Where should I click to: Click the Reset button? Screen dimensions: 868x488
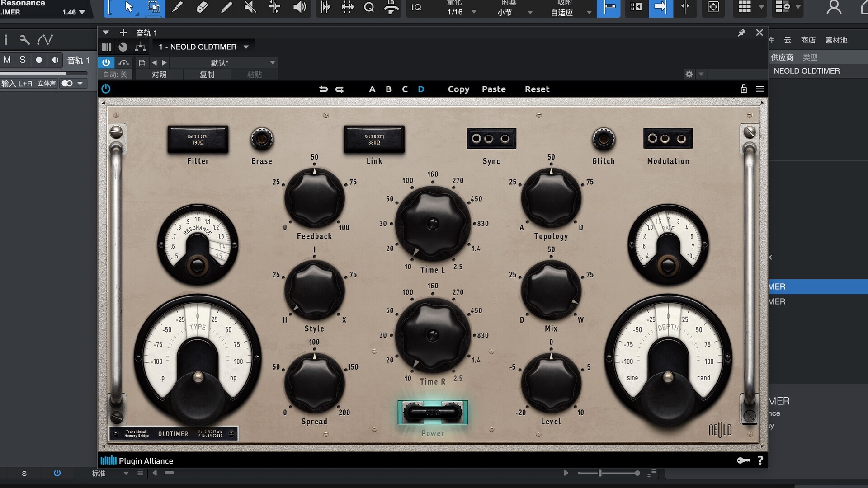tap(537, 89)
